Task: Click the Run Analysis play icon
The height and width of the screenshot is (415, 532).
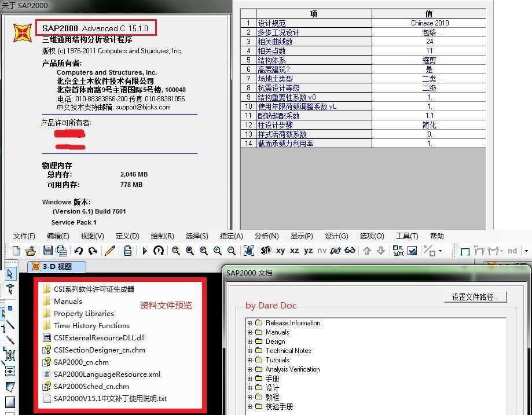Action: point(145,251)
